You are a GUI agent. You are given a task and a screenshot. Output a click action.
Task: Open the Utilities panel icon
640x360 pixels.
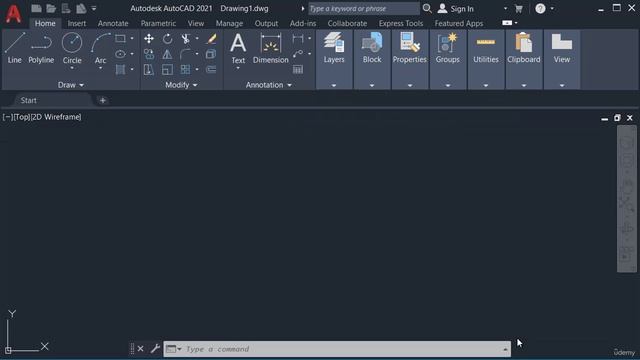coord(486,42)
